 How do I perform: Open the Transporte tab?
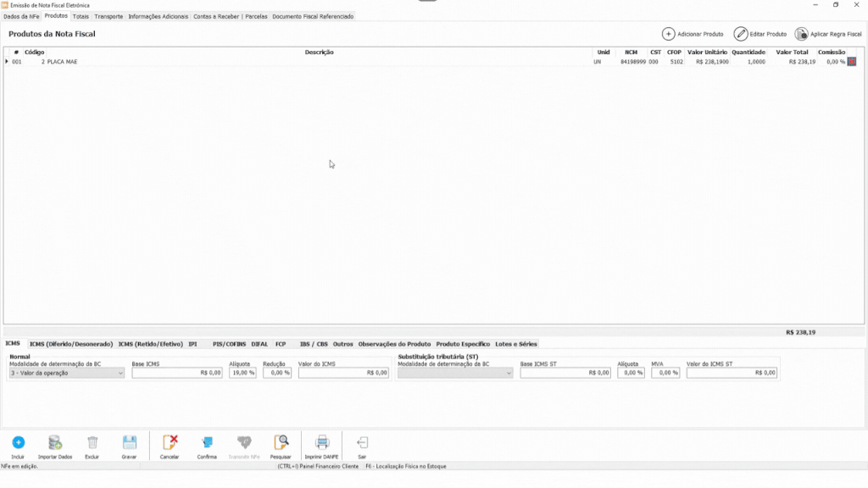point(108,16)
